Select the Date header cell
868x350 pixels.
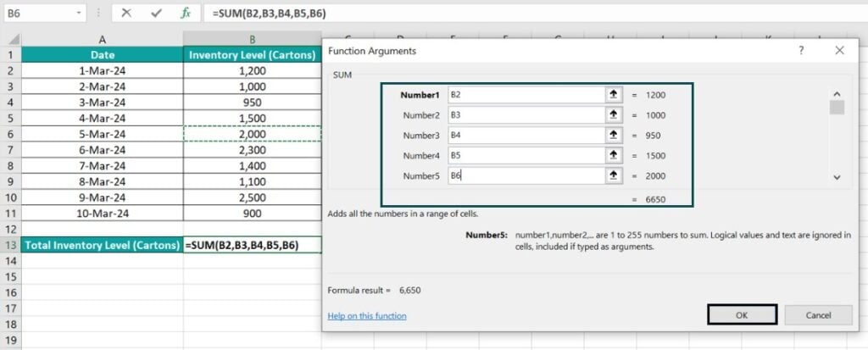pos(103,55)
